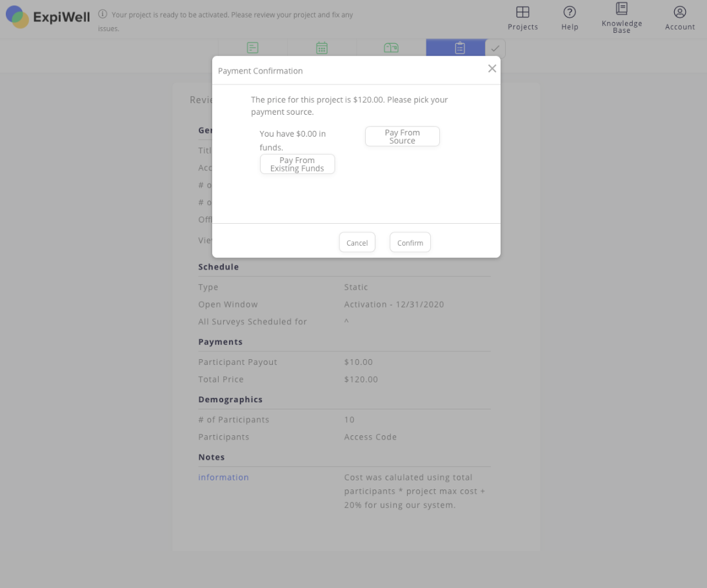Image resolution: width=707 pixels, height=588 pixels.
Task: Click the project ready activation notice text
Action: pos(225,21)
